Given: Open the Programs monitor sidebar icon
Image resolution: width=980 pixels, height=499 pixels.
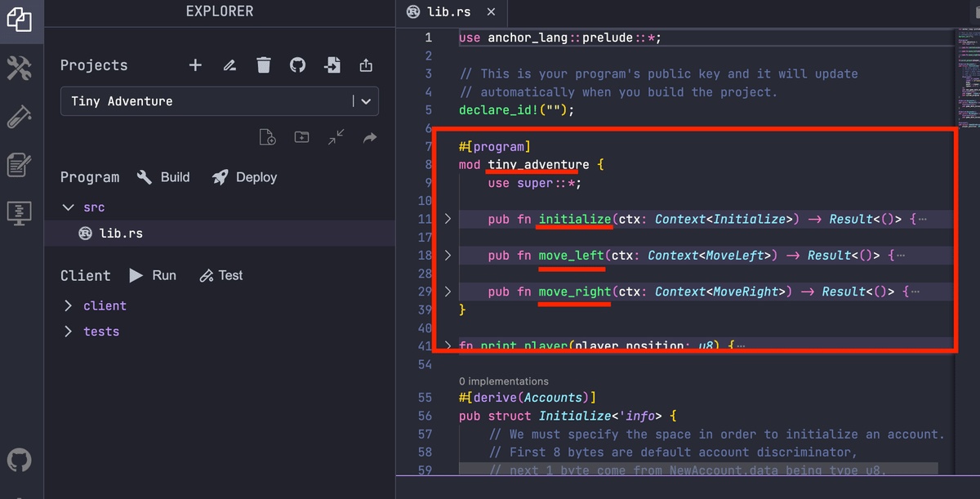Looking at the screenshot, I should pyautogui.click(x=19, y=213).
